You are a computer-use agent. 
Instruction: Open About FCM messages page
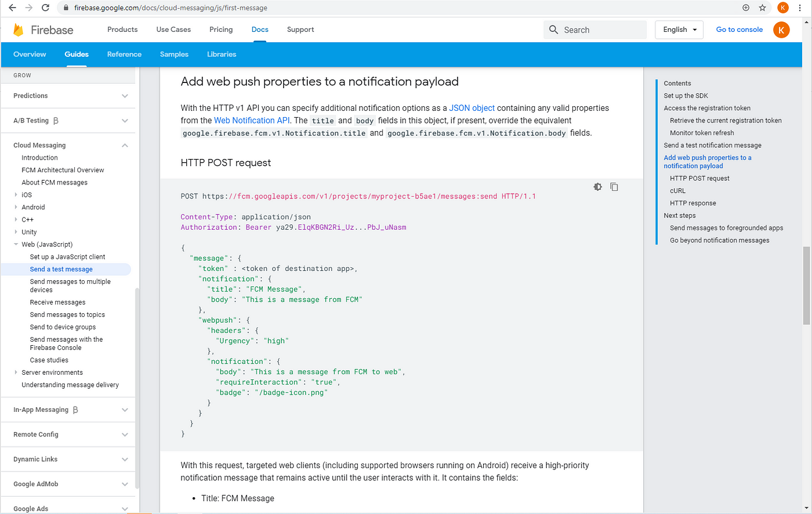[55, 182]
